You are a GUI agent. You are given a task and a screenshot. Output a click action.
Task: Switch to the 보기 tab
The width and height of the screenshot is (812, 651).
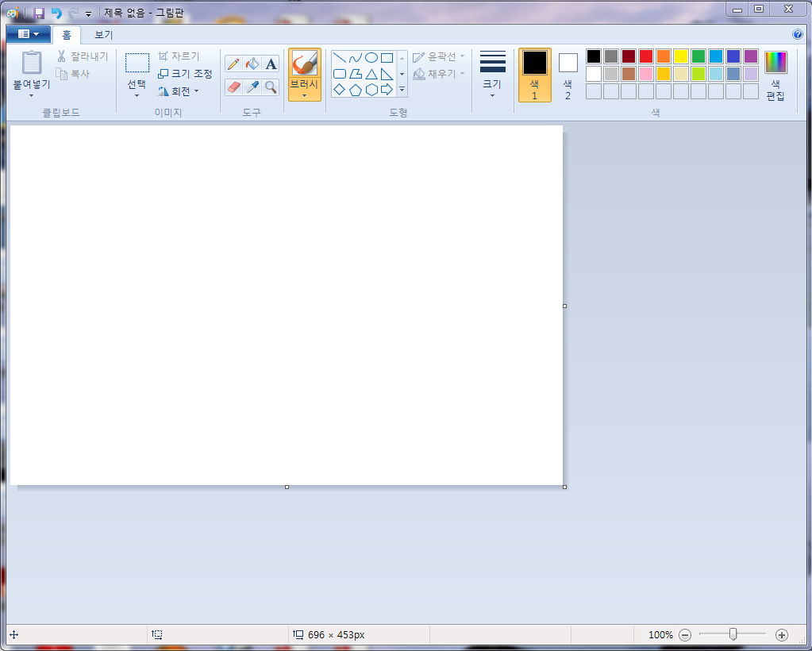pos(103,35)
